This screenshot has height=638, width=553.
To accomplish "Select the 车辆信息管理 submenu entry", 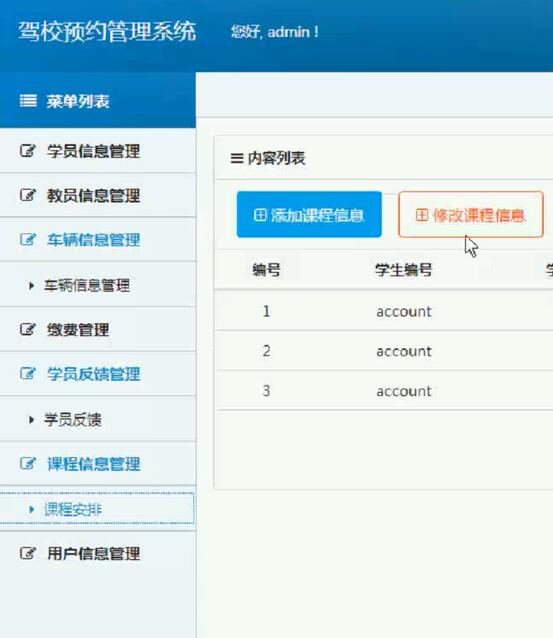I will (x=98, y=285).
